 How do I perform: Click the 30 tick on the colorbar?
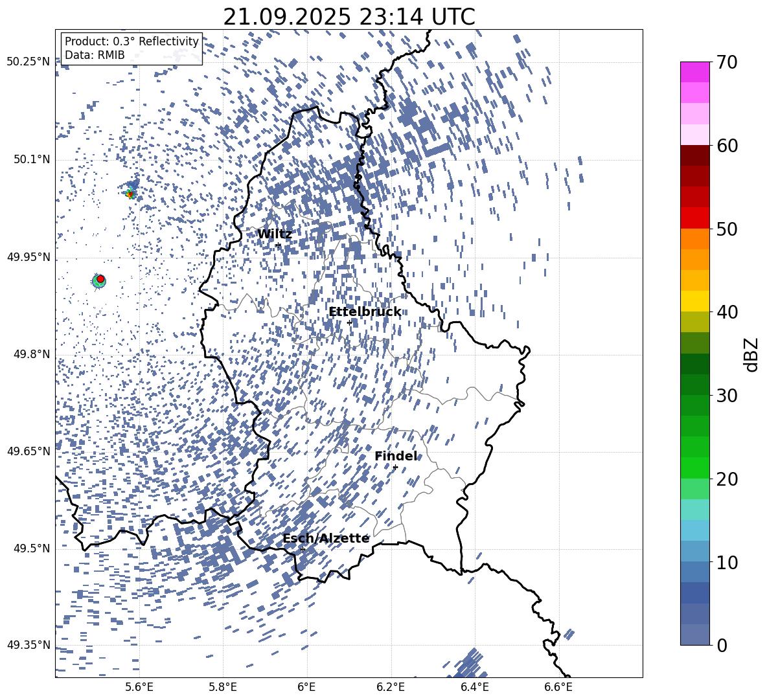pyautogui.click(x=727, y=395)
